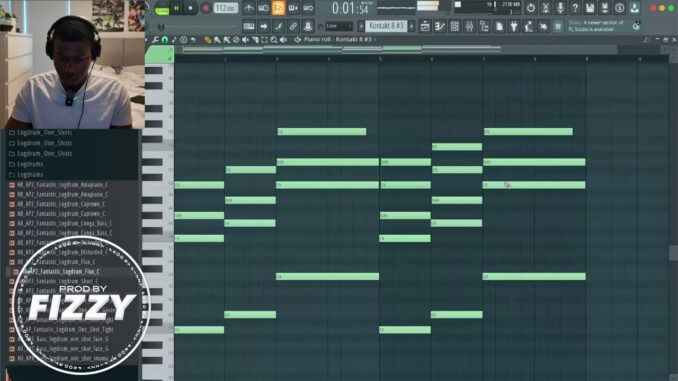Click Piano roll - Kontakt 8 #3 title
The width and height of the screenshot is (678, 381).
pyautogui.click(x=337, y=39)
